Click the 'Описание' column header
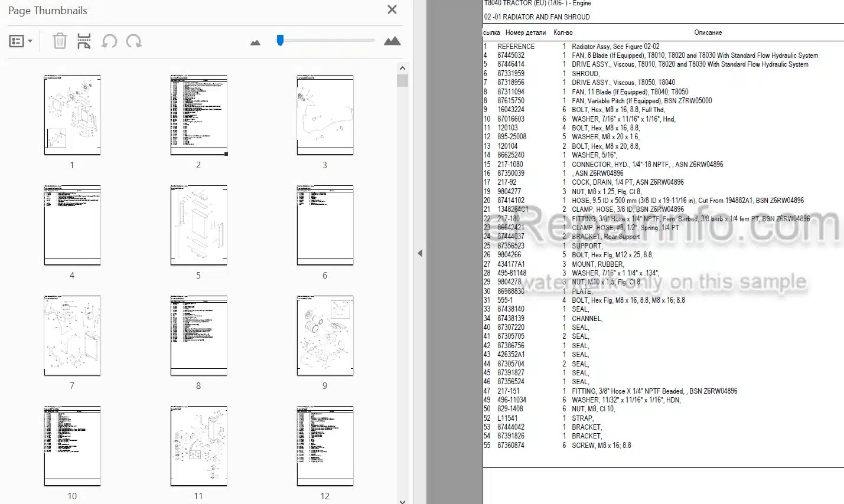 click(708, 32)
